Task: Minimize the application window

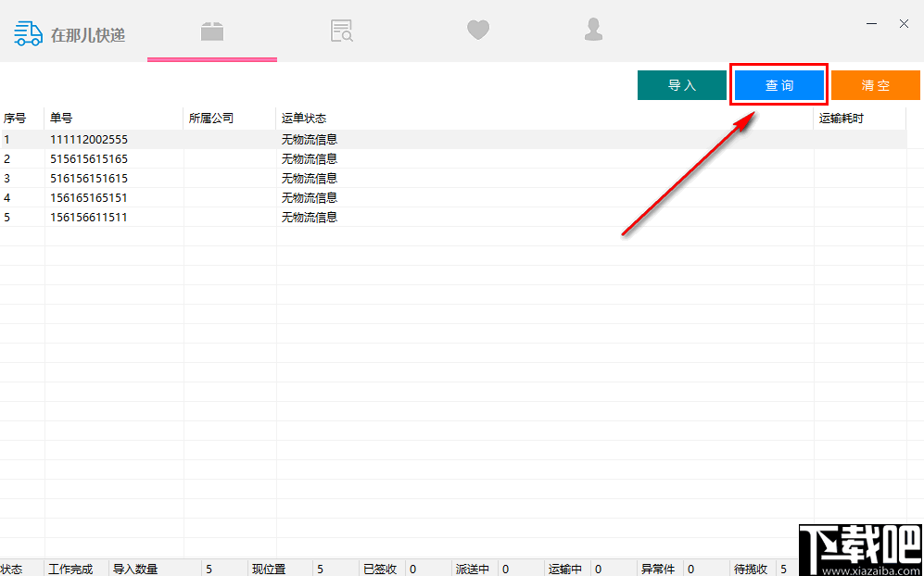Action: click(x=872, y=24)
